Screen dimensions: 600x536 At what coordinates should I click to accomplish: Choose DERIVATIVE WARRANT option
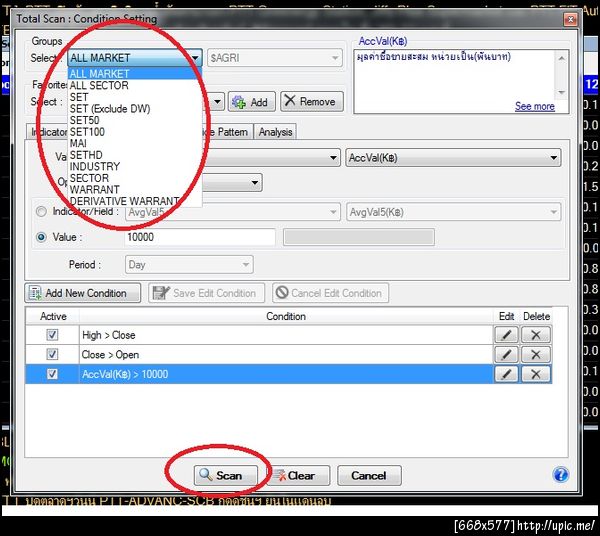[x=135, y=201]
